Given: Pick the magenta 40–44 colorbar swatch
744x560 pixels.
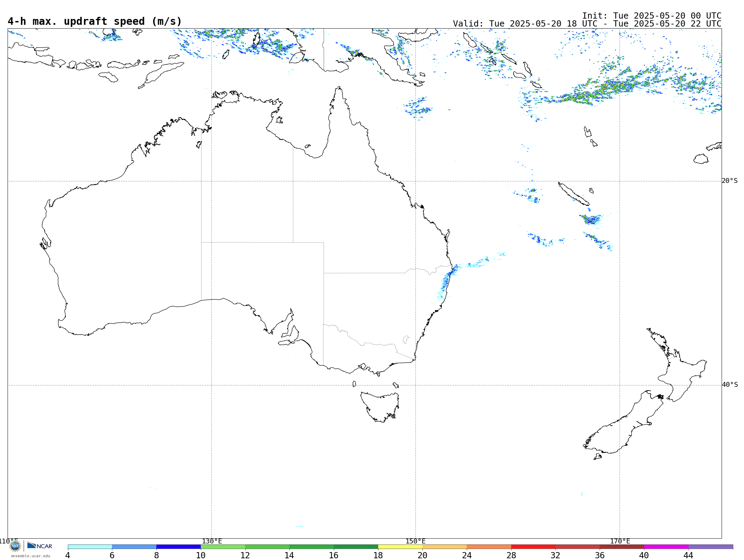Looking at the screenshot, I should [x=666, y=547].
